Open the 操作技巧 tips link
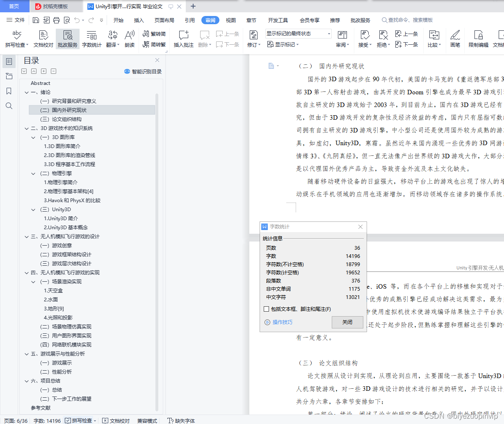The height and width of the screenshot is (424, 504). pyautogui.click(x=279, y=322)
